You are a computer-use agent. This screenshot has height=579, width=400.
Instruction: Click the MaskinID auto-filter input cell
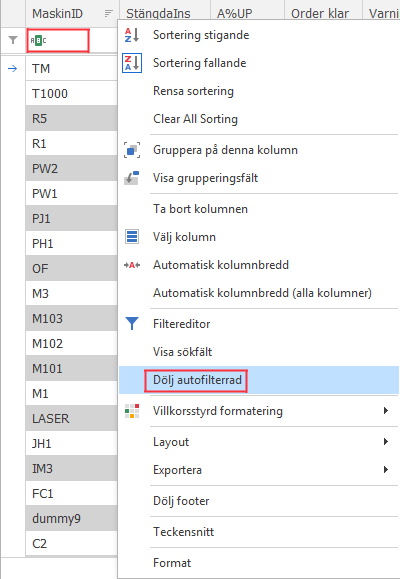click(x=58, y=40)
